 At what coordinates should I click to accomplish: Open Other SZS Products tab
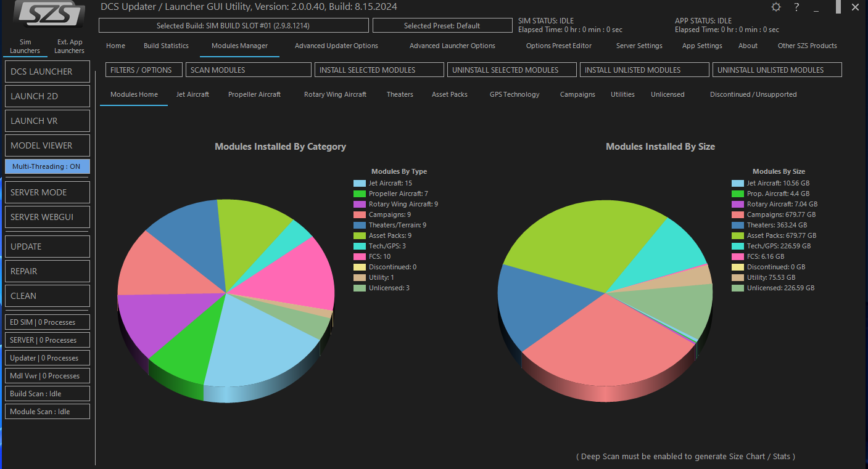807,46
